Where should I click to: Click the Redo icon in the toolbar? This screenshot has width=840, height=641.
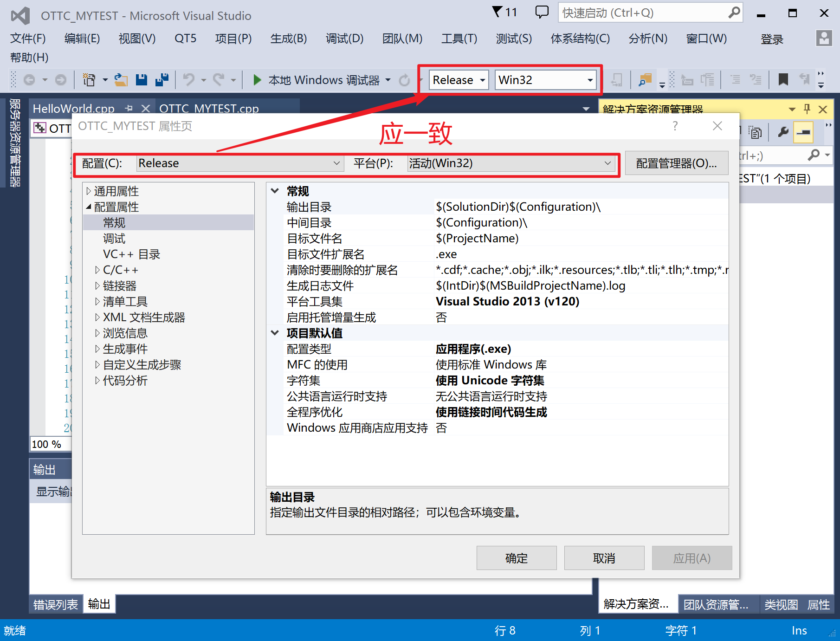(x=219, y=79)
